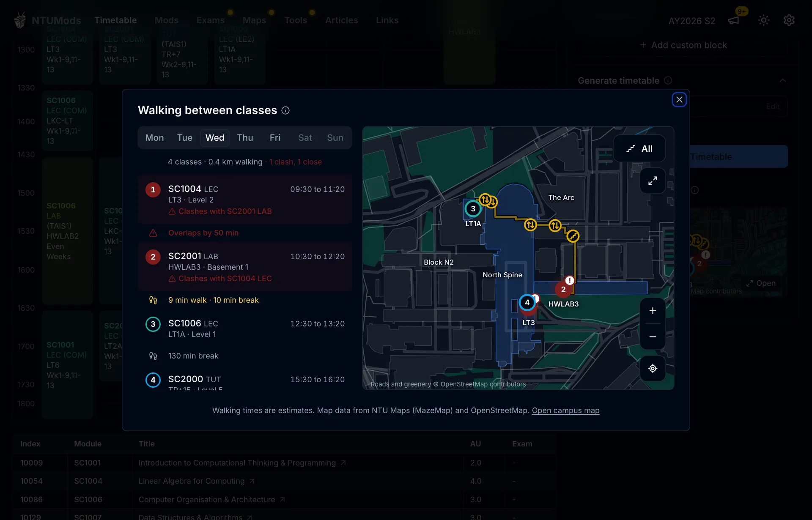The image size is (812, 520).
Task: Click the NTUMods logo
Action: [47, 20]
